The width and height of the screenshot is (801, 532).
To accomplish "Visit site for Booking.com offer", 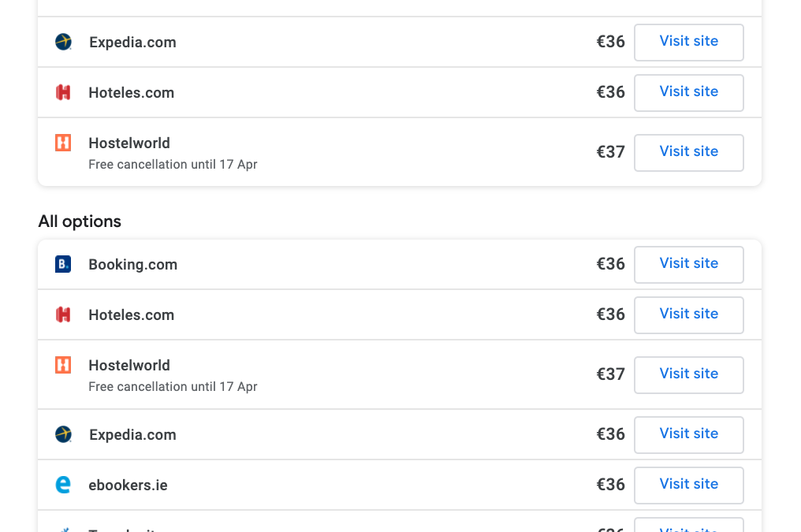I will click(688, 265).
